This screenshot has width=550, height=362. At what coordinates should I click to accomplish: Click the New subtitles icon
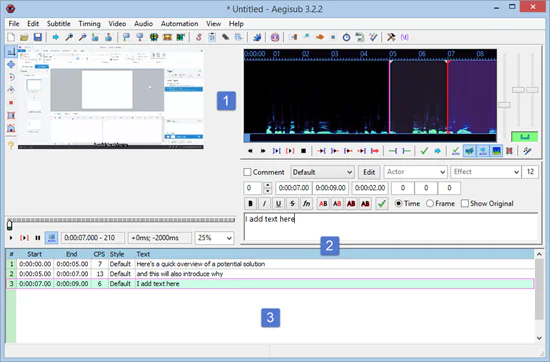[11, 37]
